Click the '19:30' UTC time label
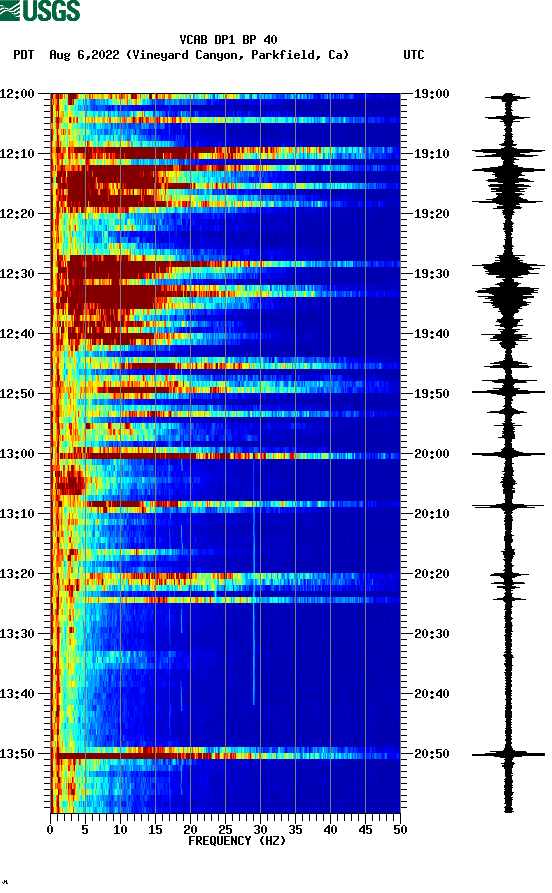This screenshot has height=893, width=552. click(432, 273)
